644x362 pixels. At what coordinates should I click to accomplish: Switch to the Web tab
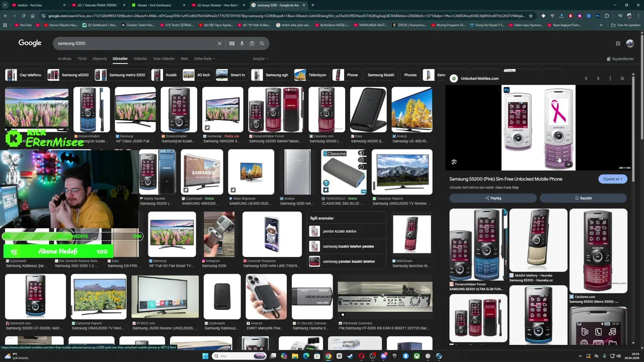pos(184,59)
